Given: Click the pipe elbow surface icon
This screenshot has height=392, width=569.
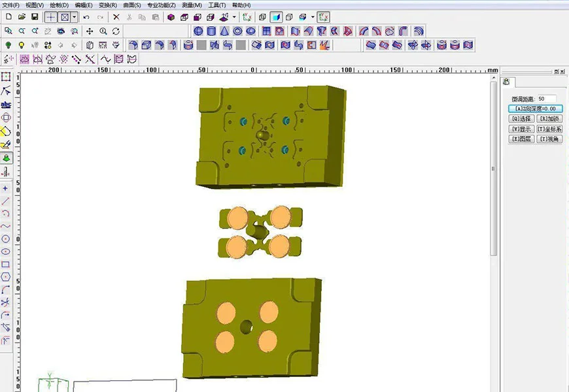Looking at the screenshot, I should tap(403, 31).
